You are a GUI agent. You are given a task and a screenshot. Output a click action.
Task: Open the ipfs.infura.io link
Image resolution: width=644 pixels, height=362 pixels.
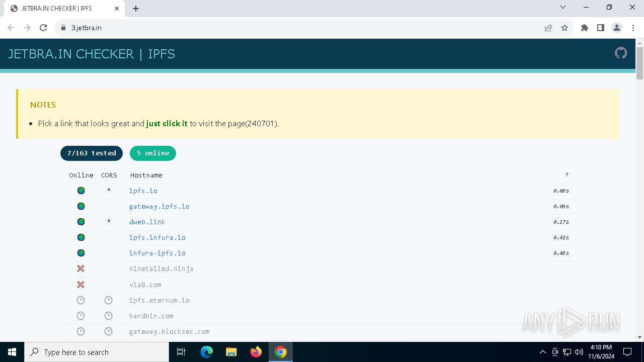pos(157,237)
